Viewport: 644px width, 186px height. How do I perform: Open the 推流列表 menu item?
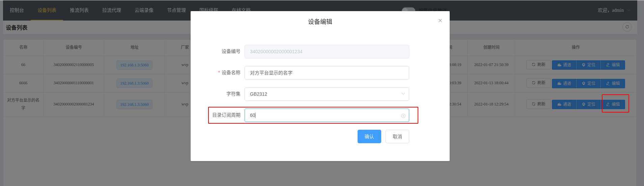point(79,10)
